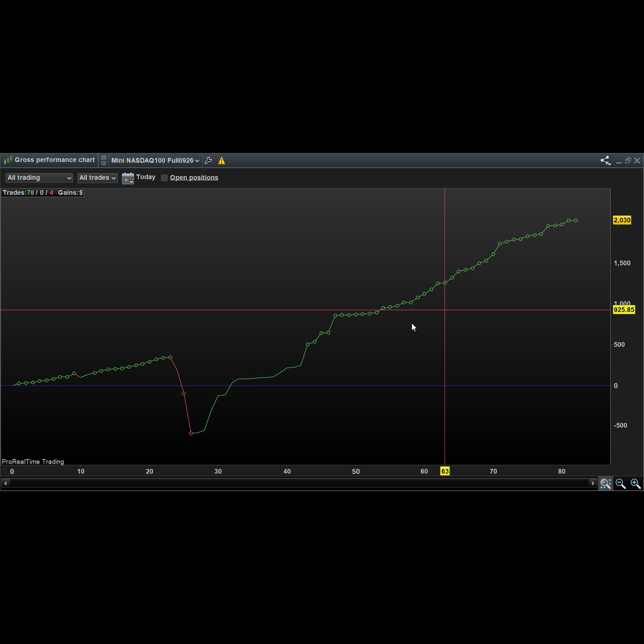Click the candlestick icon beside Gross performance chart

click(8, 160)
